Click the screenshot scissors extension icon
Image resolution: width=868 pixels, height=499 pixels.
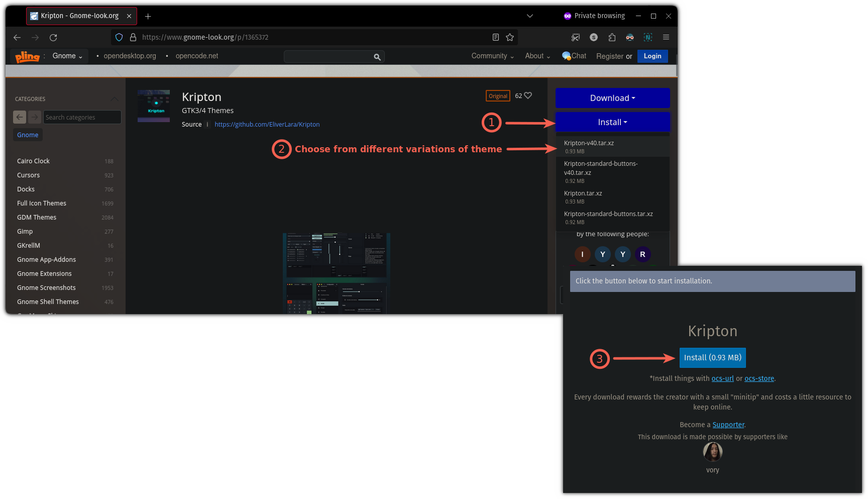point(574,37)
